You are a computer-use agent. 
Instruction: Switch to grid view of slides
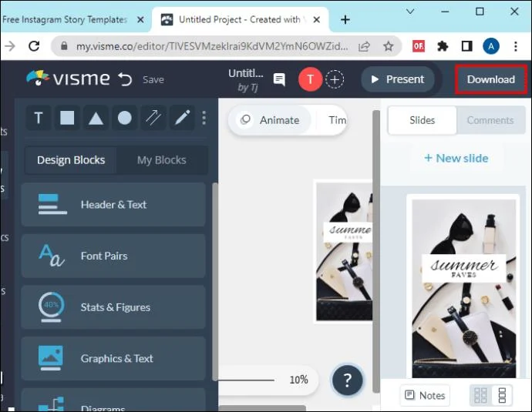[x=480, y=395]
